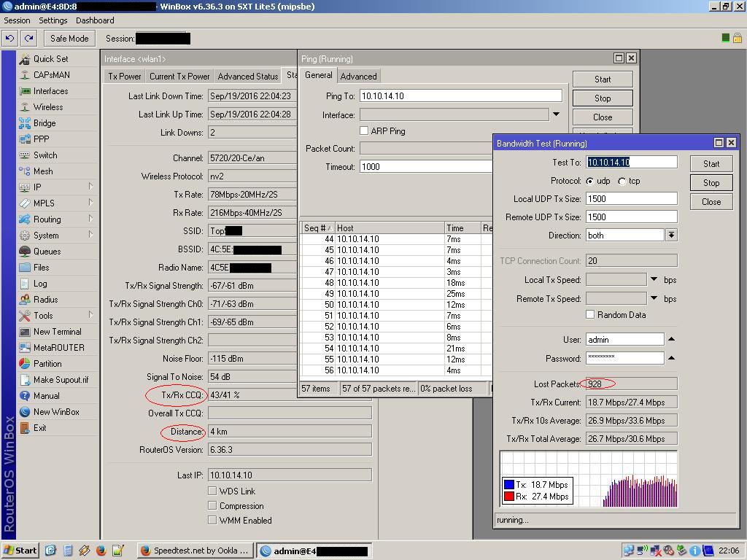
Task: Open Files in the sidebar
Action: (x=41, y=268)
